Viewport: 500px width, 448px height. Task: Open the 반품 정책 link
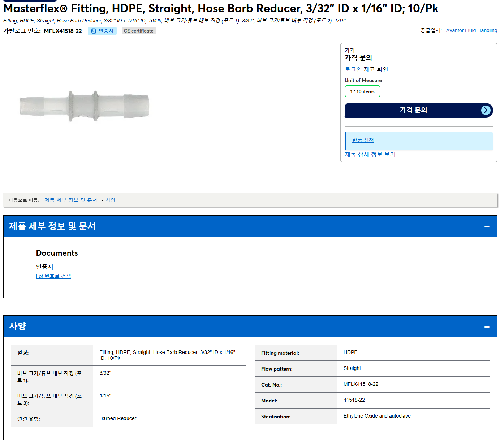pyautogui.click(x=363, y=140)
